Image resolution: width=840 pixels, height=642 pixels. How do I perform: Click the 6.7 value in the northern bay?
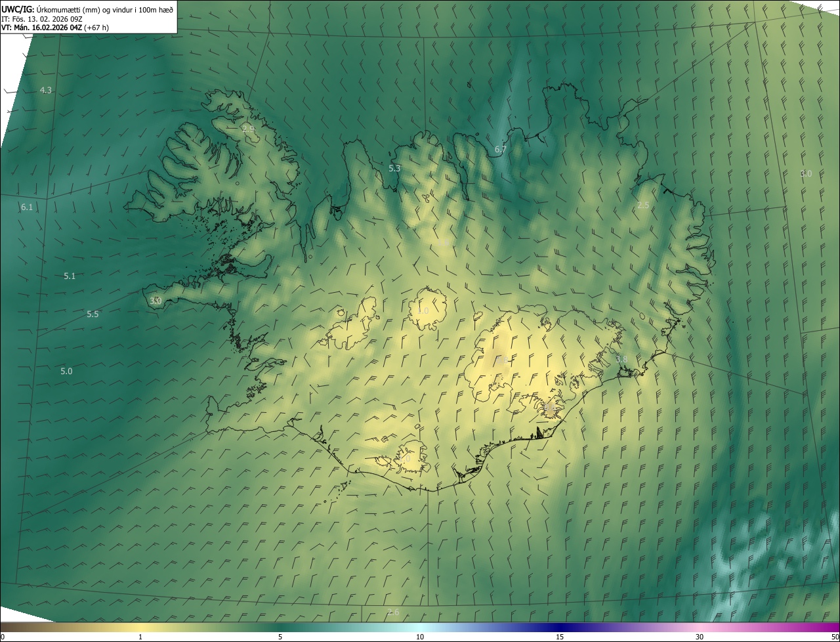click(501, 149)
